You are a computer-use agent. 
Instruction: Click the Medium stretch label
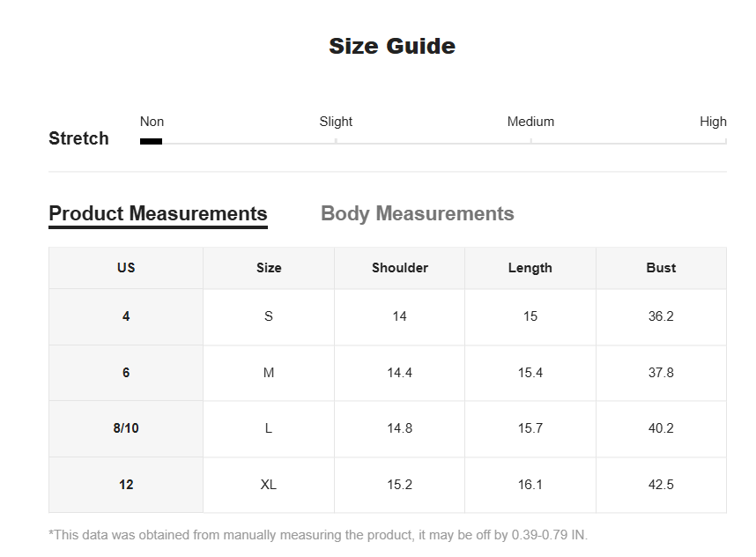click(x=530, y=122)
